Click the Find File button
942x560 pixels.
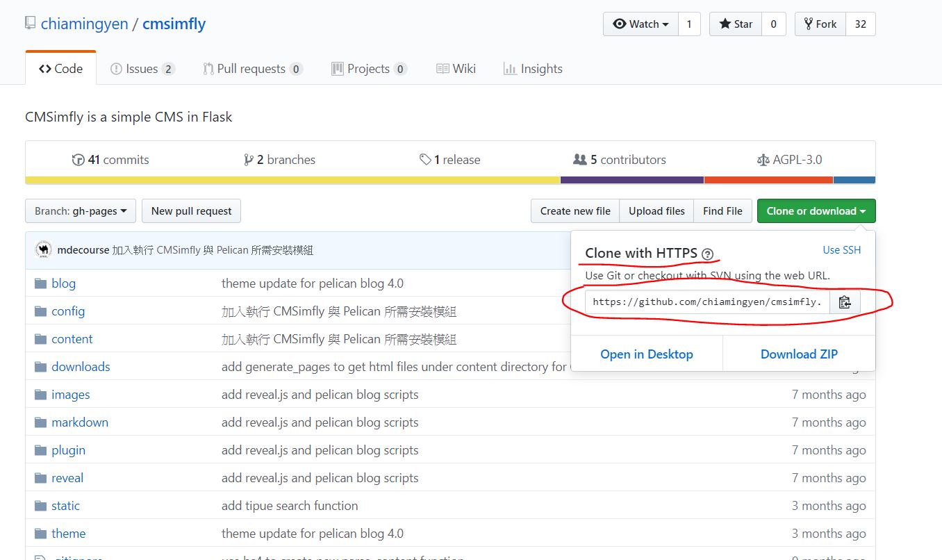[x=722, y=211]
